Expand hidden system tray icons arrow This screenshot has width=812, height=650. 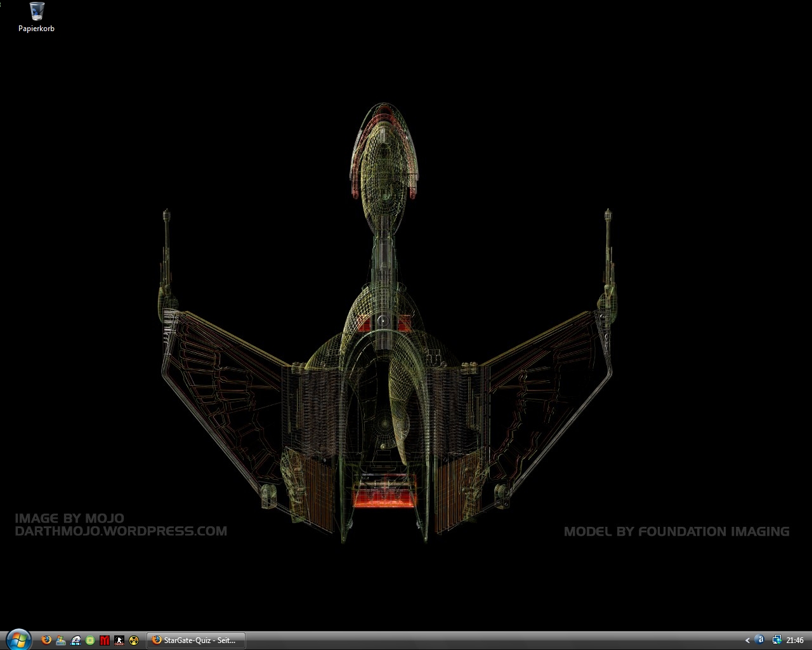pyautogui.click(x=748, y=640)
